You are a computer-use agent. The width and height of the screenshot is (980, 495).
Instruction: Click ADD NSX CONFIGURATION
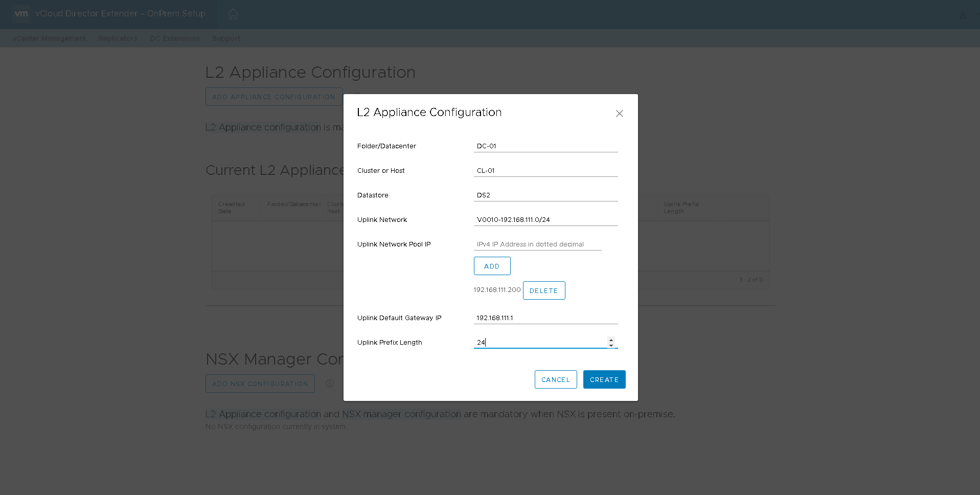pos(260,383)
